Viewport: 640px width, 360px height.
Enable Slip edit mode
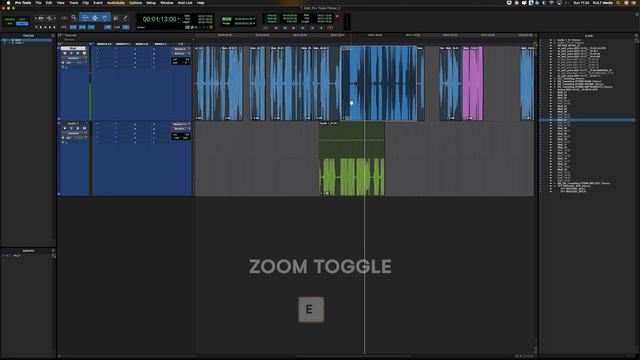click(x=9, y=24)
